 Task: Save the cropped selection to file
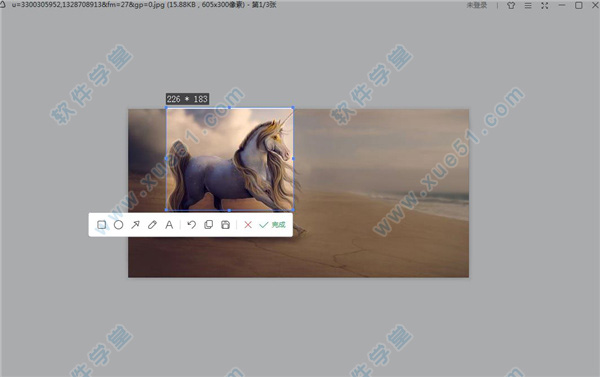tap(226, 225)
